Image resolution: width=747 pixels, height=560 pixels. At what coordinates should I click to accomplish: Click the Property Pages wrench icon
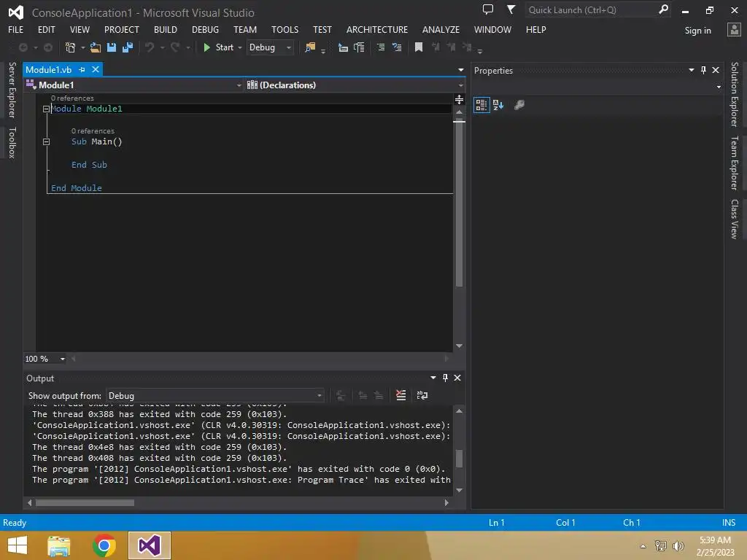point(519,105)
